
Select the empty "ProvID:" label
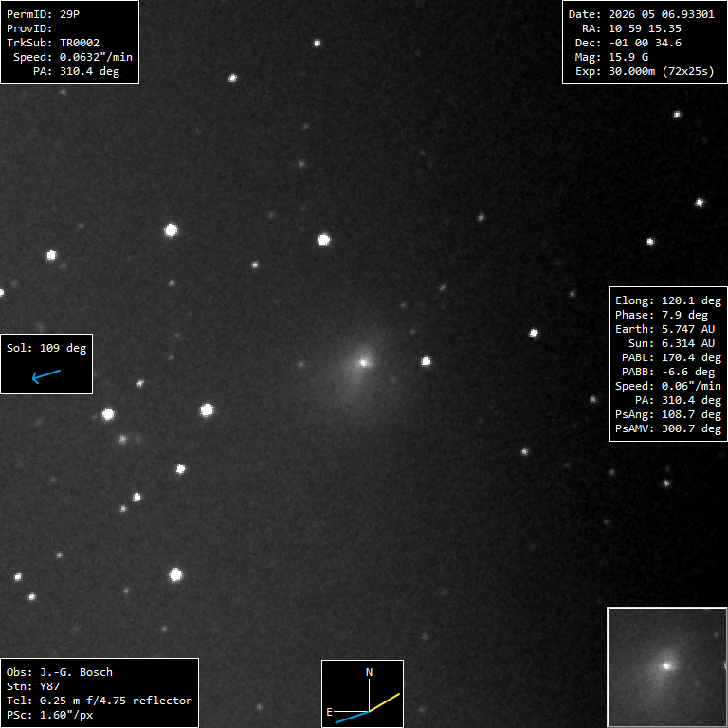point(29,28)
